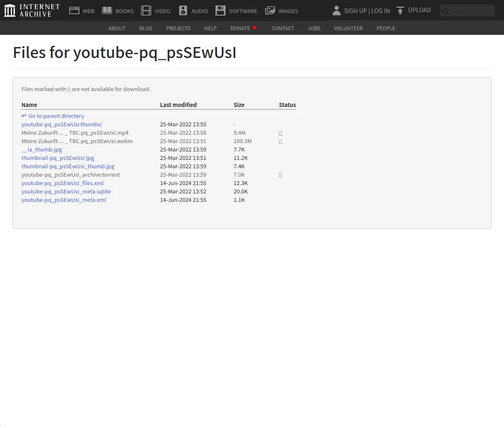Image resolution: width=504 pixels, height=428 pixels.
Task: Click youtube-pq_psSEwUsI_archive.torrent file name
Action: (71, 175)
